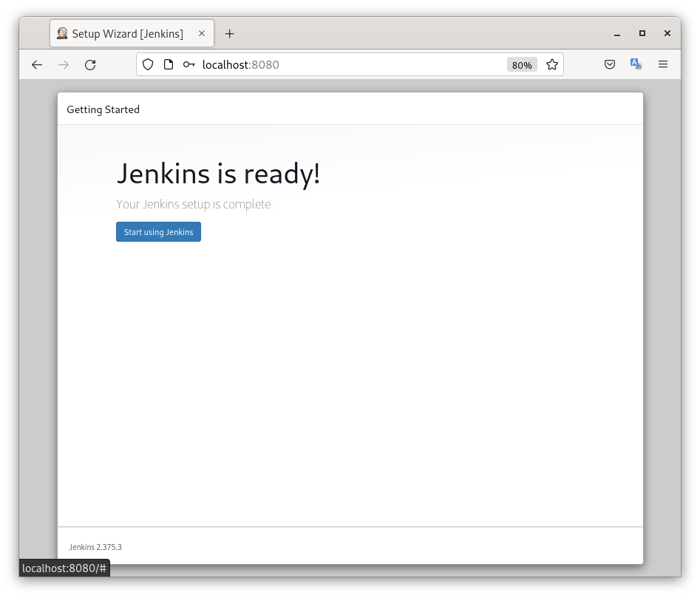This screenshot has width=700, height=598.
Task: Open the Firefox hamburger application menu
Action: (663, 65)
